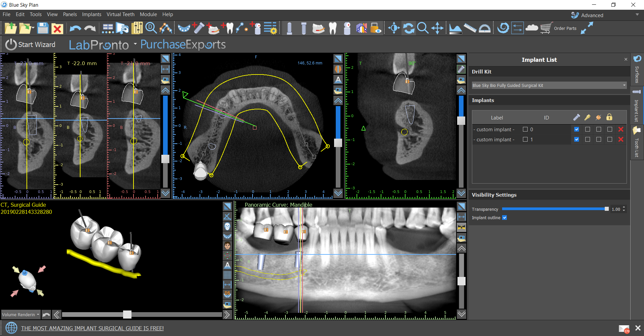Viewport: 644px width, 336px height.
Task: Close project with the red X folder icon
Action: coord(57,29)
